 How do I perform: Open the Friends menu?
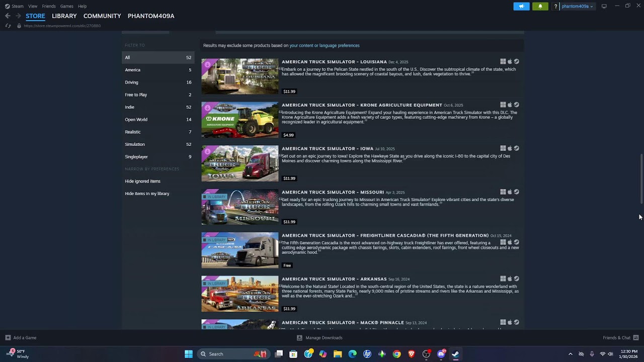click(49, 6)
